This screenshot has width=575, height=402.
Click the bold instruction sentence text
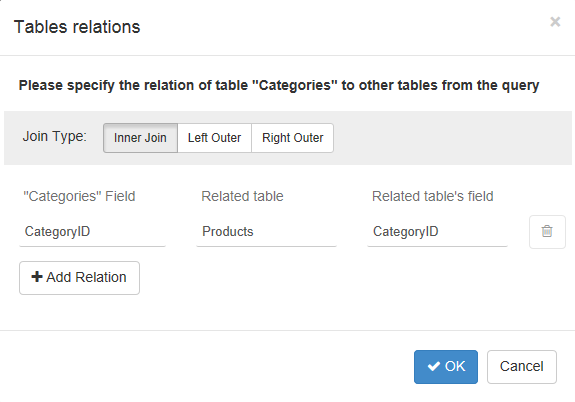point(279,85)
